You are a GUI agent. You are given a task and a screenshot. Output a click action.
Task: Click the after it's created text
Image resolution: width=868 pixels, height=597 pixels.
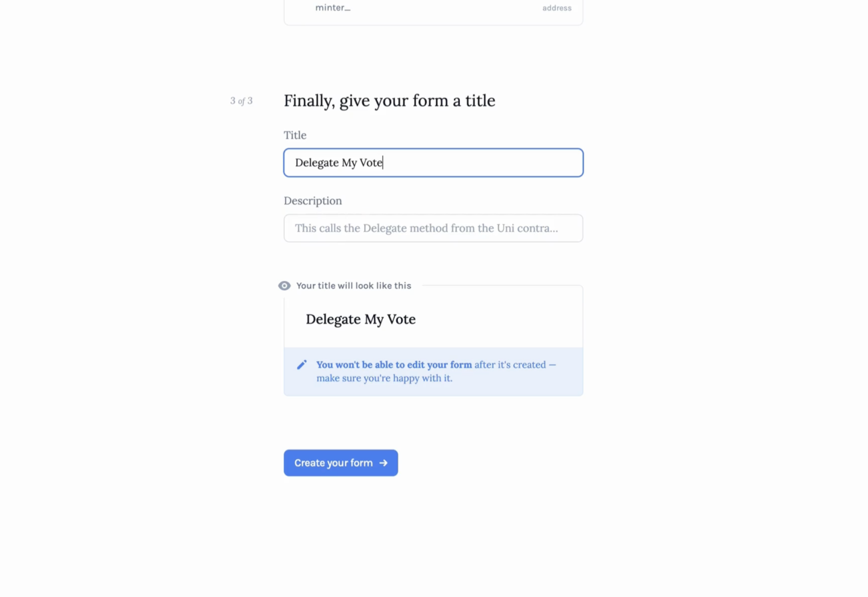click(510, 365)
